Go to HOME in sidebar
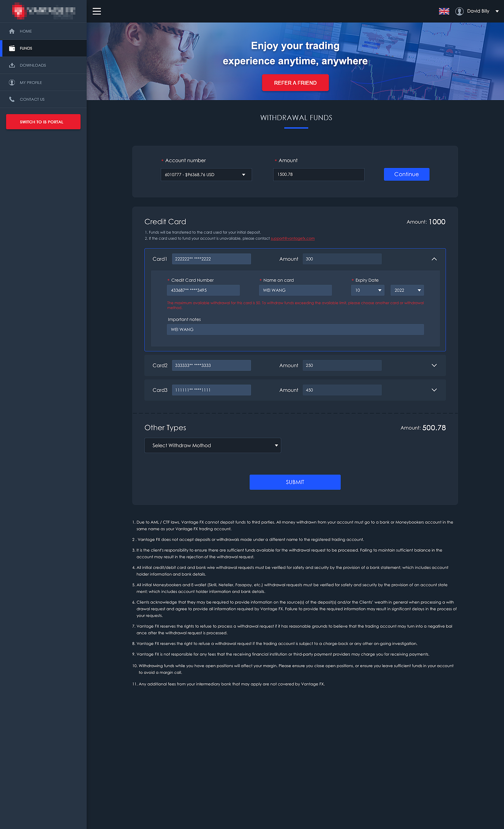504x829 pixels. coord(43,31)
